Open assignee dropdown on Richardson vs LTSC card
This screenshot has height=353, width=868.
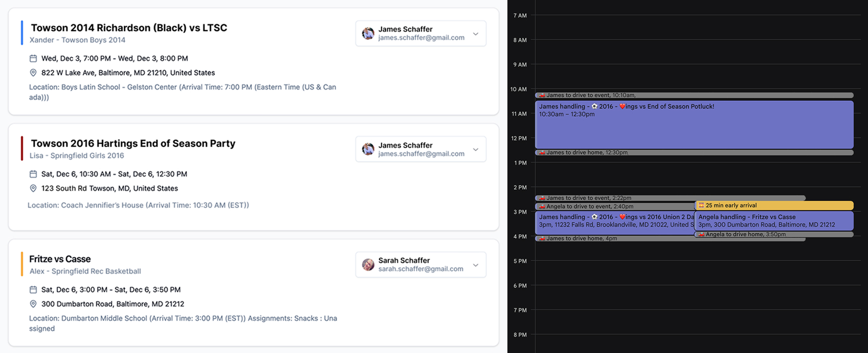point(421,33)
